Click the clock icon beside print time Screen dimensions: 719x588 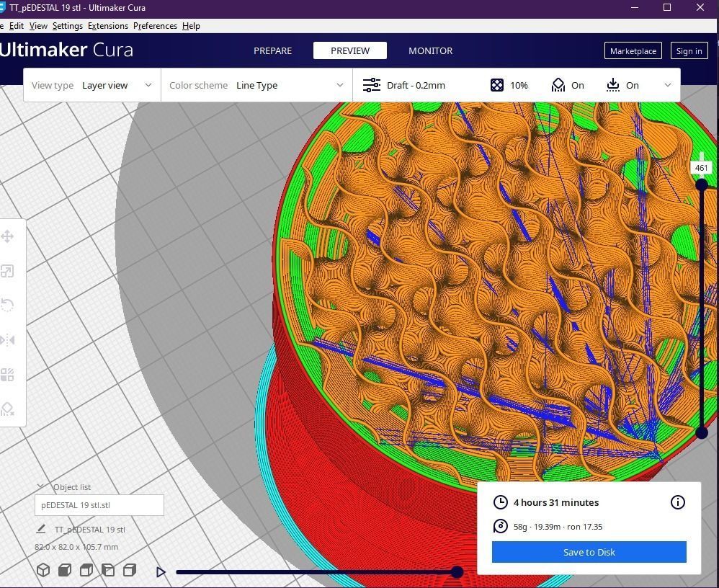click(500, 502)
